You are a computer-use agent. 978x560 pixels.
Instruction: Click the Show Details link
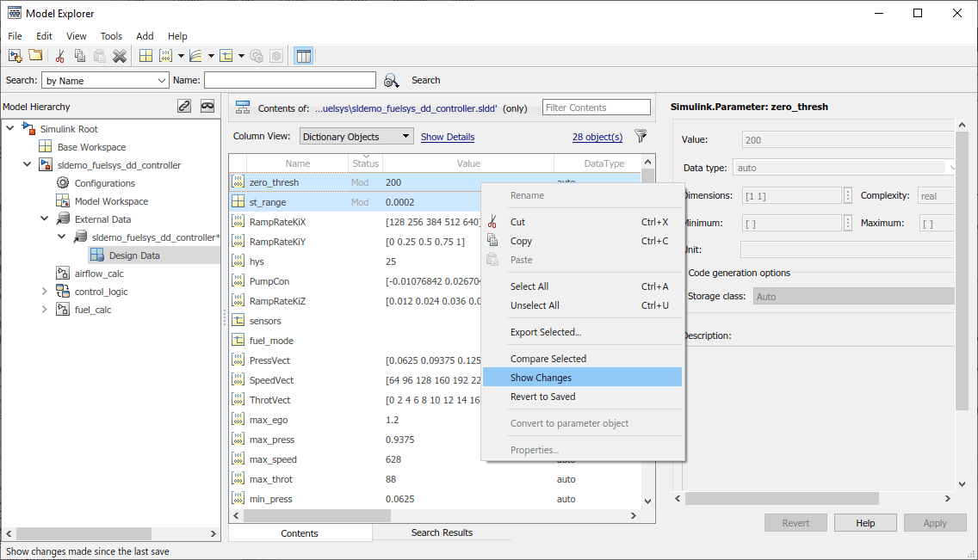tap(447, 137)
